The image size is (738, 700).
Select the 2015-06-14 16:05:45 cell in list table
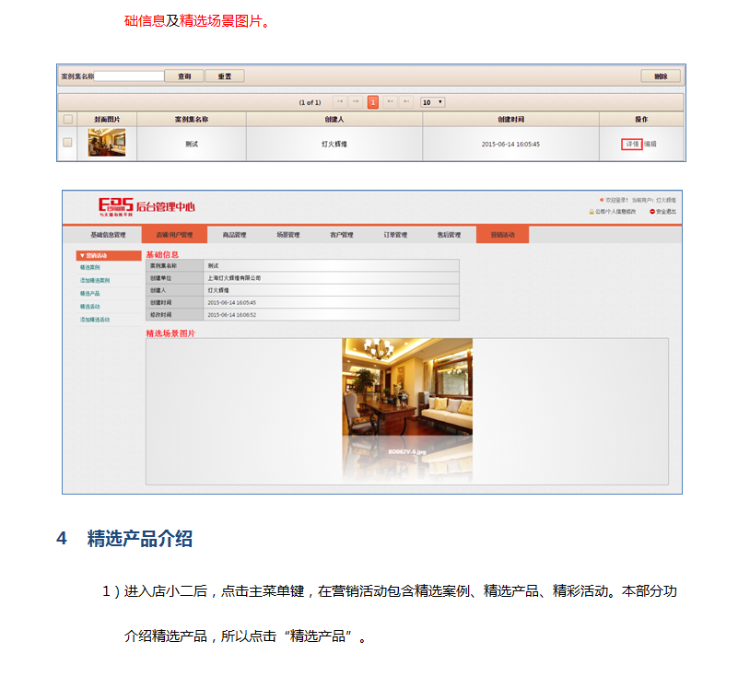pos(510,144)
